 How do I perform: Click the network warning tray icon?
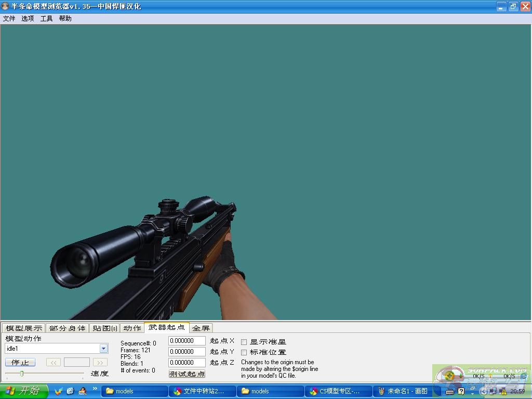point(503,391)
